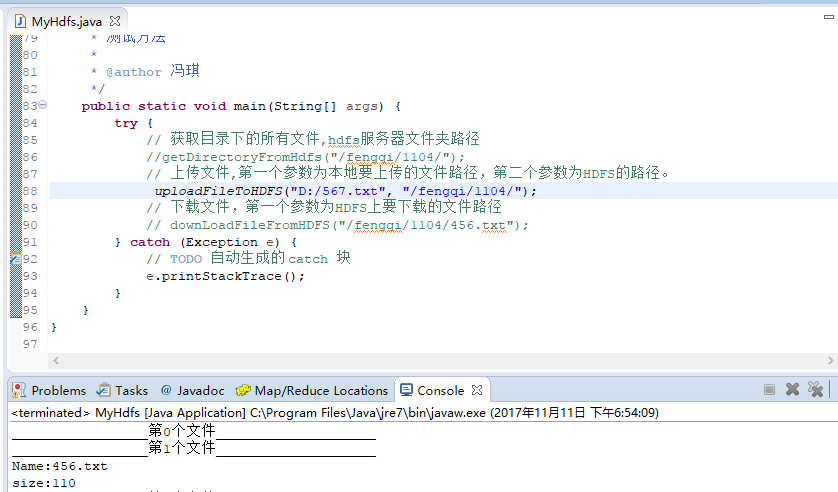
Task: Click the "D:/567.txt" string literal
Action: [x=338, y=191]
